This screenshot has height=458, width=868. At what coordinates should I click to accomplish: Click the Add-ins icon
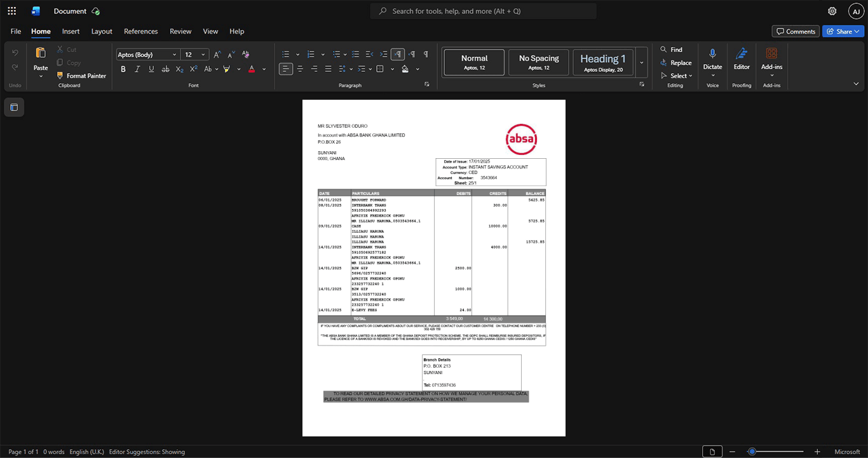[771, 53]
